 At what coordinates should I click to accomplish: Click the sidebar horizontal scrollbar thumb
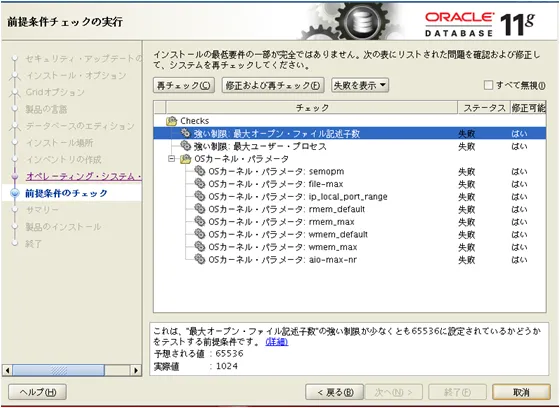click(x=59, y=370)
